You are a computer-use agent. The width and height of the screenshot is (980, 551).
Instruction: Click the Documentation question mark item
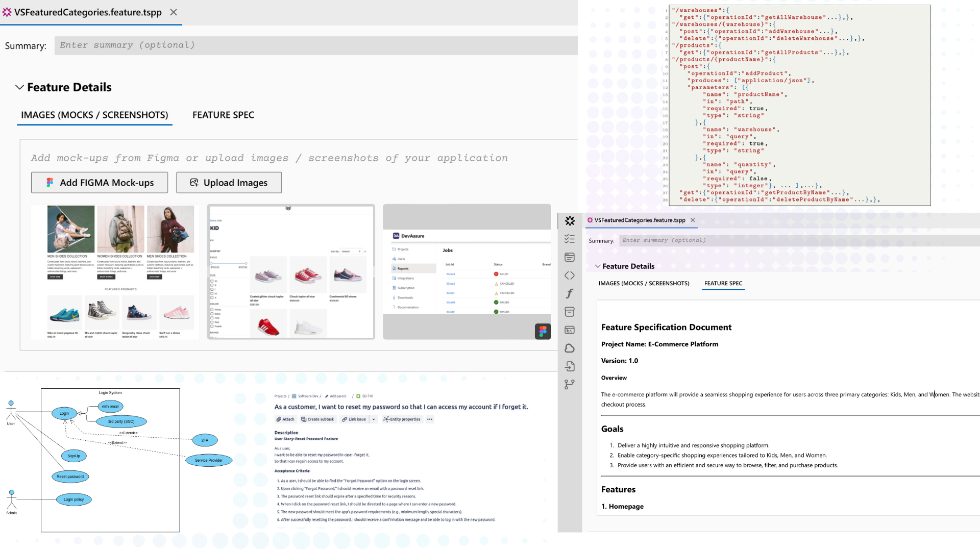pyautogui.click(x=406, y=307)
